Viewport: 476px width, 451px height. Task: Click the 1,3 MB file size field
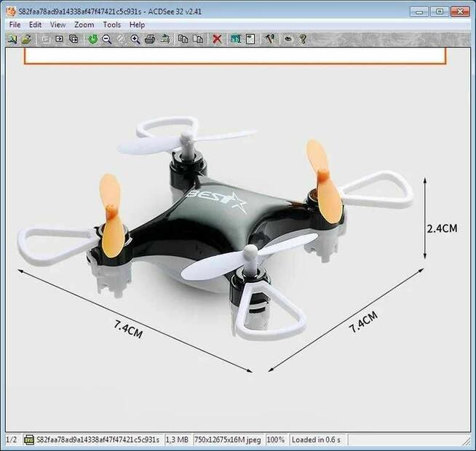point(177,440)
